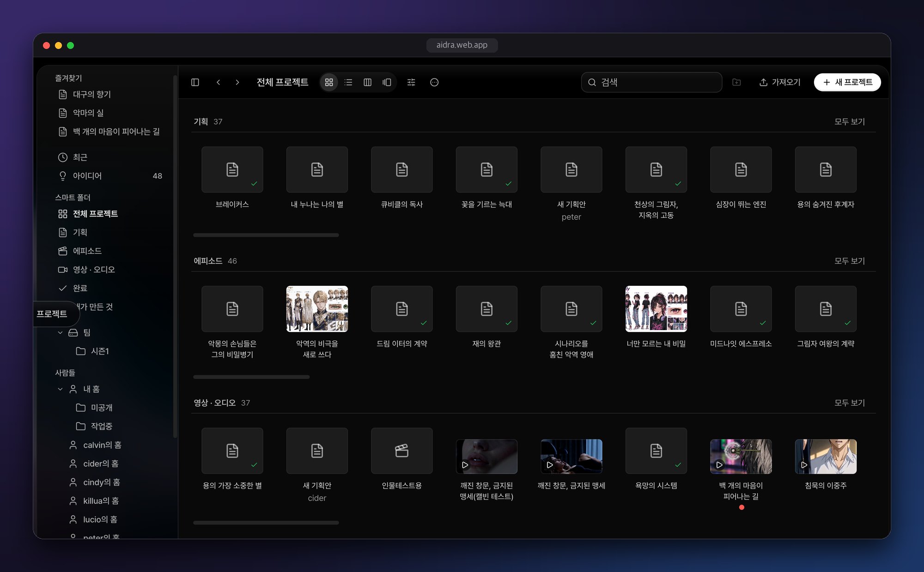This screenshot has height=572, width=924.
Task: Open the filter settings sliders icon
Action: (x=411, y=82)
